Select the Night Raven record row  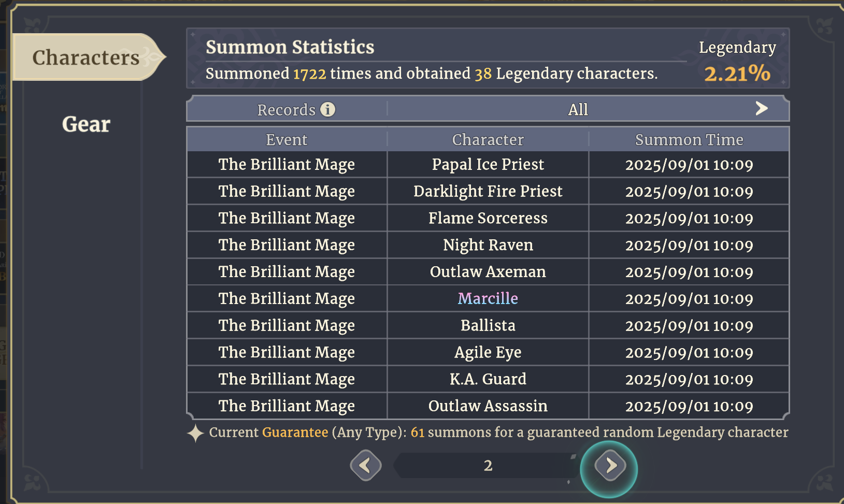point(488,245)
